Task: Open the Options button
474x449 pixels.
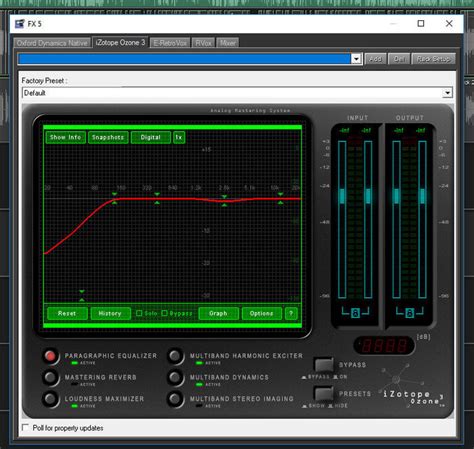Action: (262, 313)
